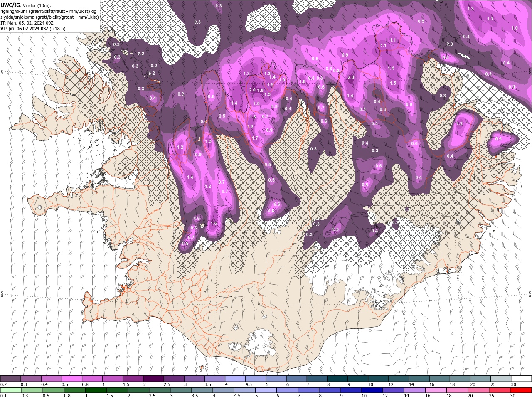532x399 pixels.
Task: Click the upper legend swatch between 18 and 20
Action: 460,379
